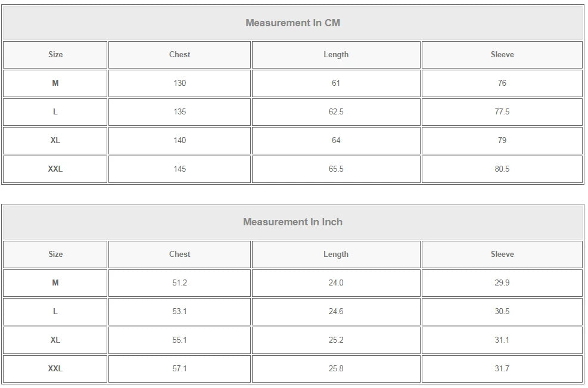Click the sleeve value 31.1 cell
The image size is (588, 388).
point(502,340)
